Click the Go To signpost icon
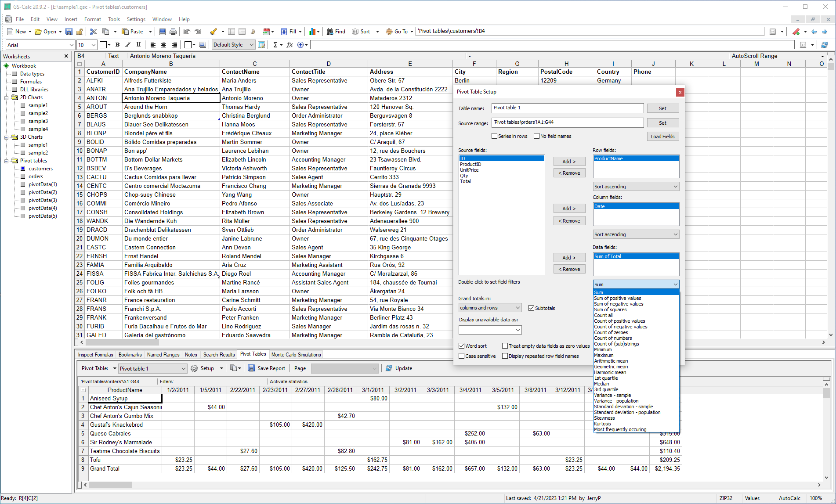This screenshot has width=836, height=504. click(389, 32)
